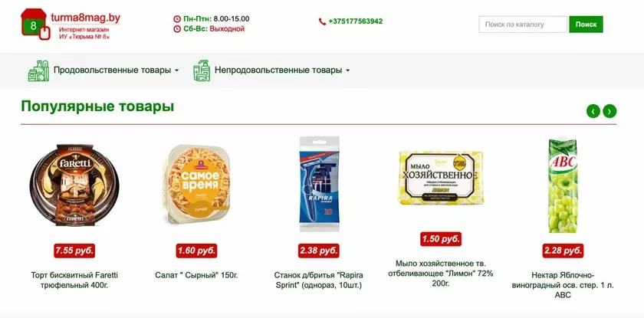This screenshot has height=318, width=644.
Task: Expand the Продовольственные товары dropdown arrow
Action: pos(176,70)
